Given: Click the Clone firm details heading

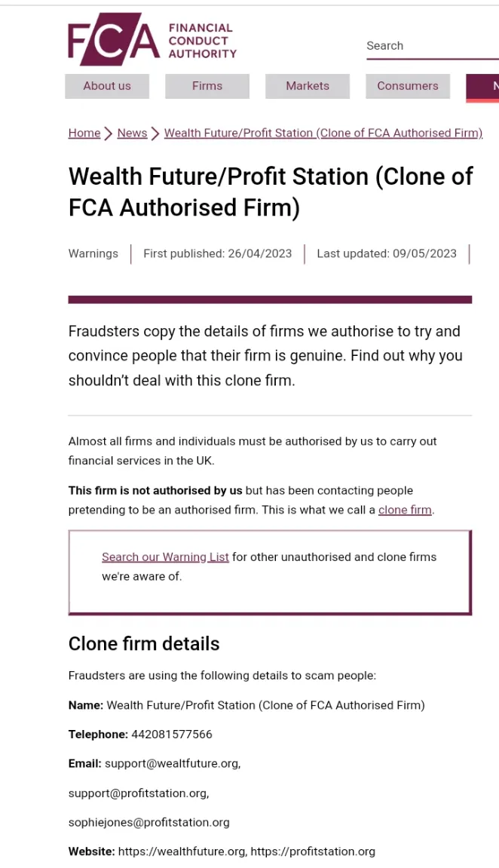Looking at the screenshot, I should click(x=144, y=644).
